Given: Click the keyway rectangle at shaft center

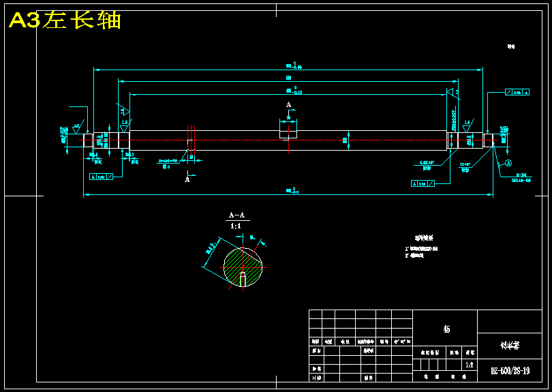Looking at the screenshot, I should click(288, 134).
